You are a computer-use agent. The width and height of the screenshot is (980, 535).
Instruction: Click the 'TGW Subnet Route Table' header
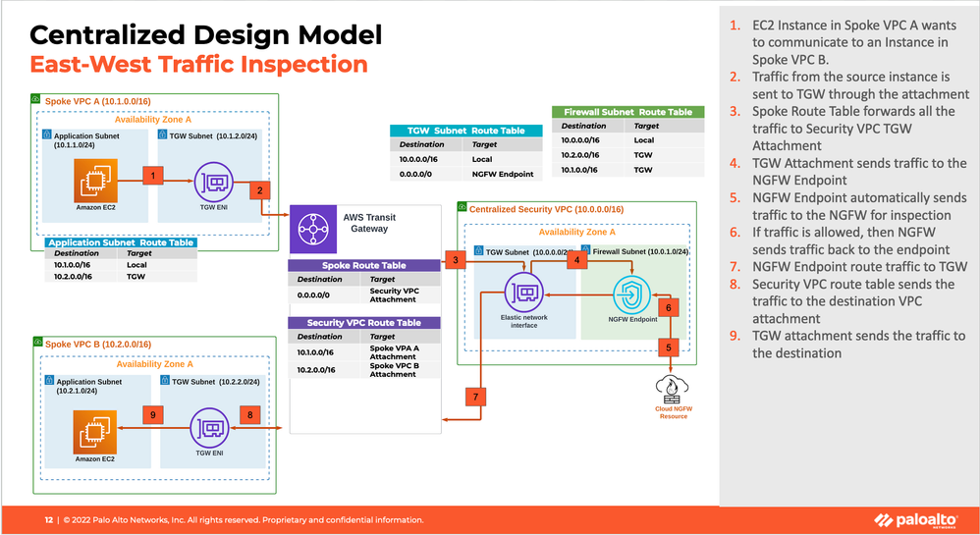coord(466,131)
